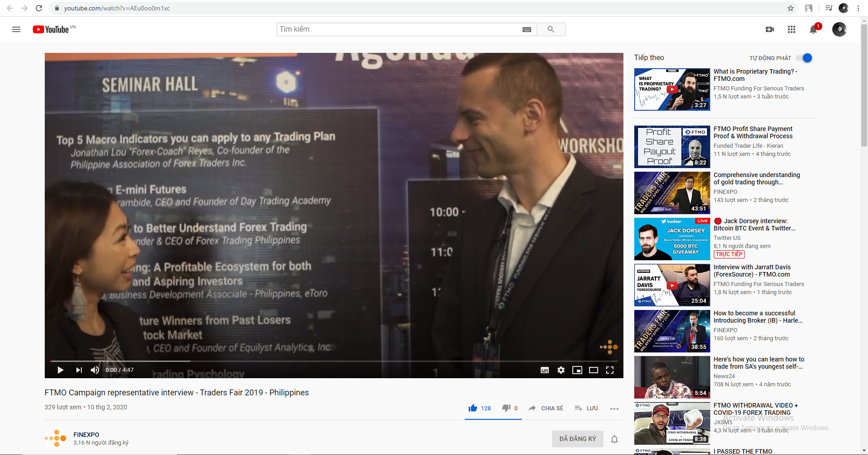Screen dimensions: 868x455
Task: Open player settings gear
Action: [x=561, y=370]
